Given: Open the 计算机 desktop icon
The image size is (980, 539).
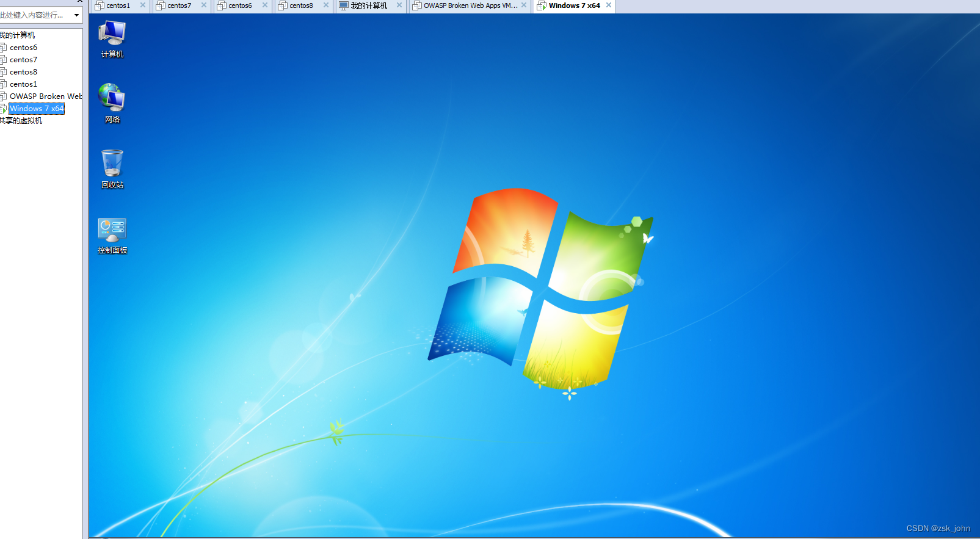Looking at the screenshot, I should click(112, 39).
